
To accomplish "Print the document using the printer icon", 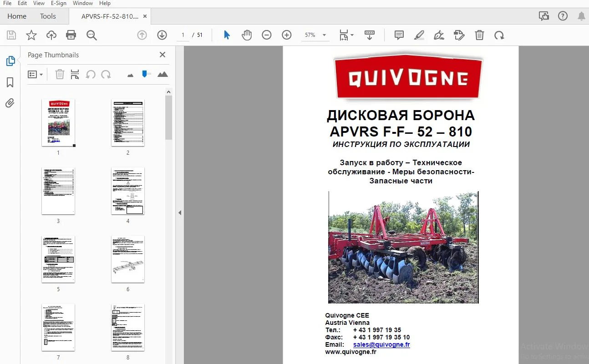I will [71, 35].
